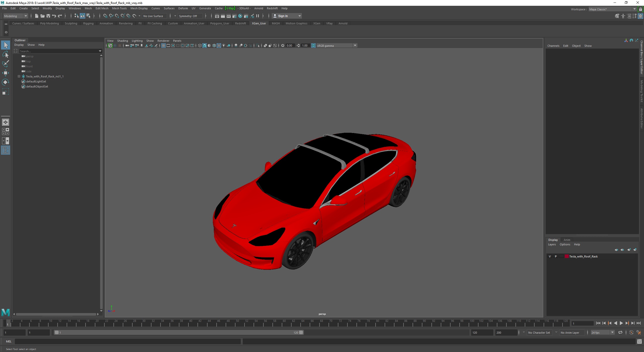Viewport: 644px width, 352px height.
Task: Open the Hypershade icon
Action: (240, 16)
